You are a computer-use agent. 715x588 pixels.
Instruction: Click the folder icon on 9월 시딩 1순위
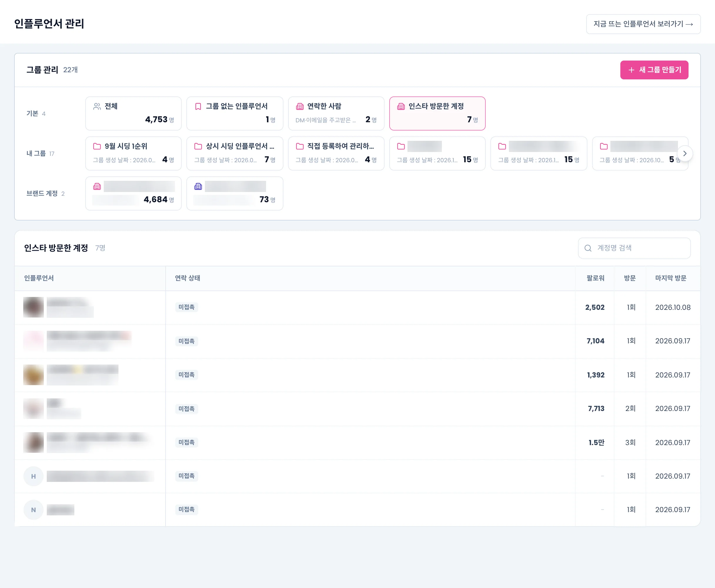click(x=97, y=146)
